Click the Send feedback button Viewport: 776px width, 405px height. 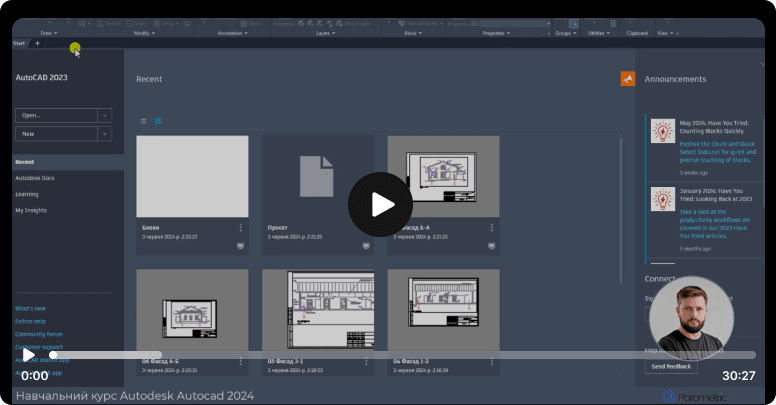tap(671, 366)
